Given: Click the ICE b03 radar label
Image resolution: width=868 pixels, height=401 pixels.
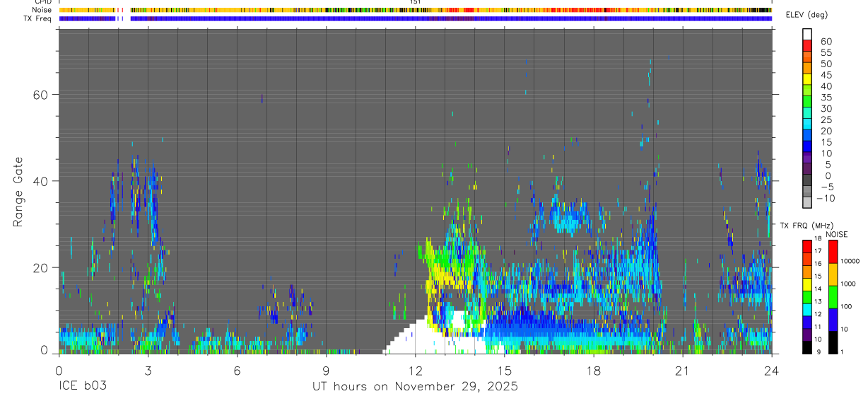Looking at the screenshot, I should (x=83, y=387).
